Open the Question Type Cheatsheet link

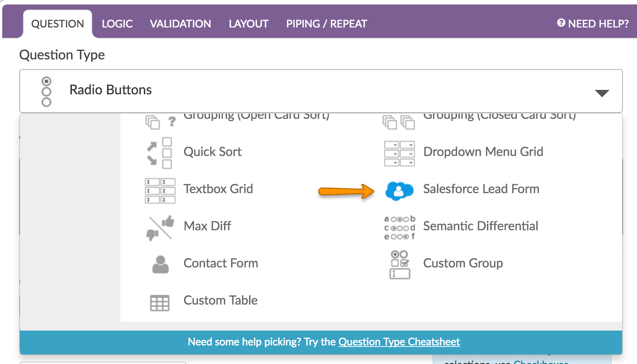coord(399,342)
